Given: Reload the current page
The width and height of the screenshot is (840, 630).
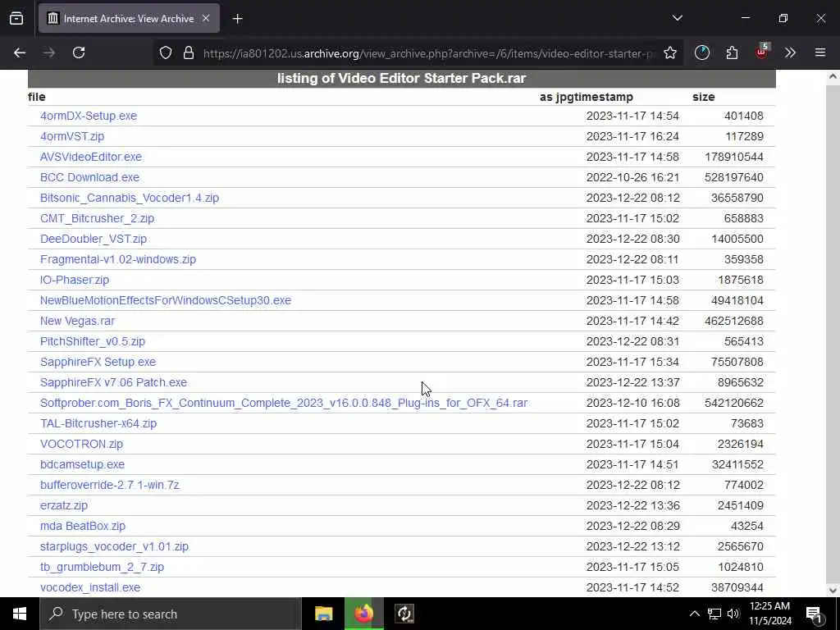Looking at the screenshot, I should 79,52.
